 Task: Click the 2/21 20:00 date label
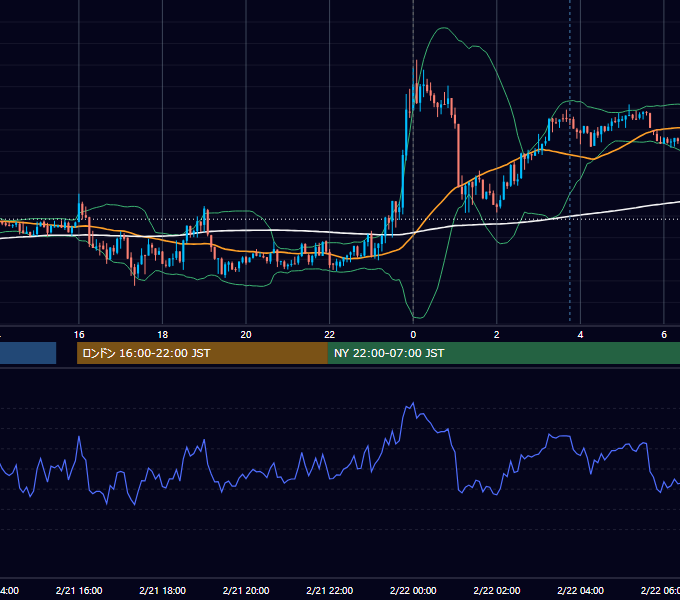pos(246,591)
